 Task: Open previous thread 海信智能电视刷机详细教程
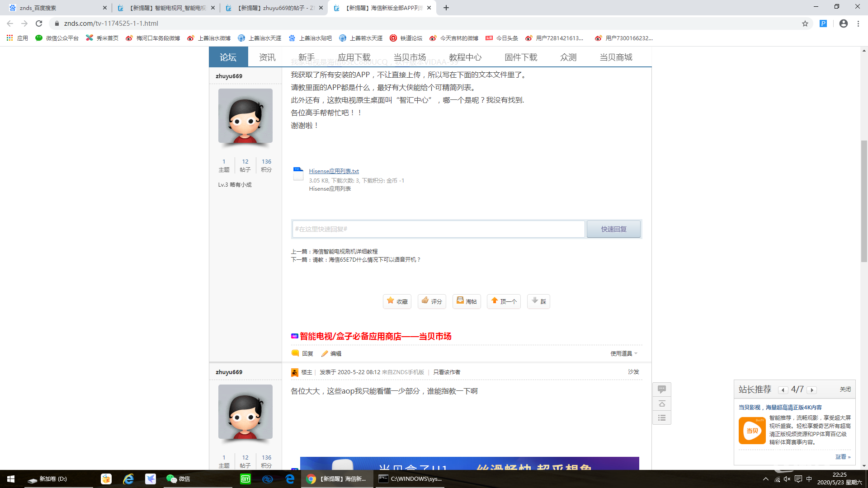pyautogui.click(x=345, y=251)
